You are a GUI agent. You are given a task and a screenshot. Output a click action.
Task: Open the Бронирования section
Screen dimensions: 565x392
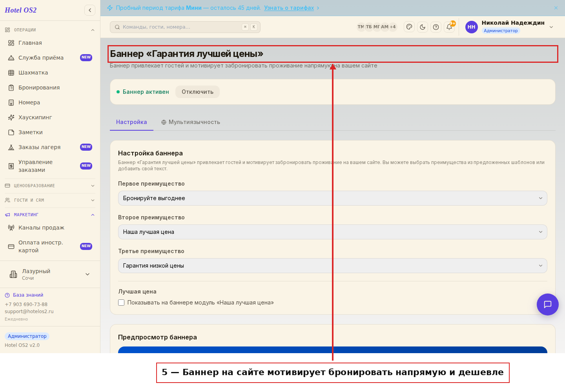tap(50, 88)
